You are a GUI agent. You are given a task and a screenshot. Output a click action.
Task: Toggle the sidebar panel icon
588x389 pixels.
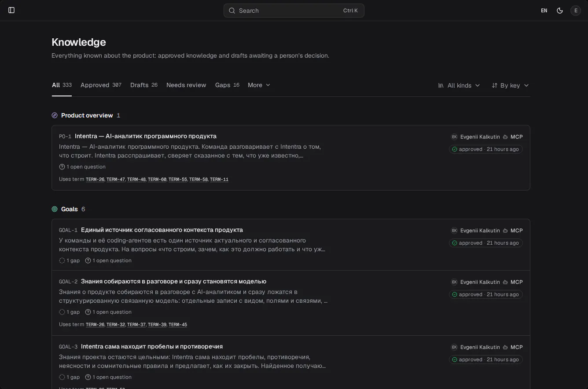[x=11, y=10]
